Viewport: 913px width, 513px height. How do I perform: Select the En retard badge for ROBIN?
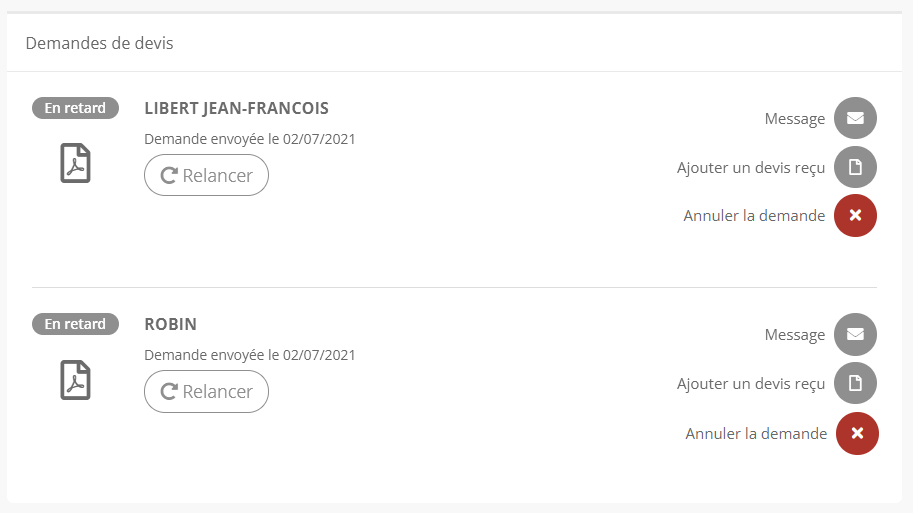[x=75, y=324]
